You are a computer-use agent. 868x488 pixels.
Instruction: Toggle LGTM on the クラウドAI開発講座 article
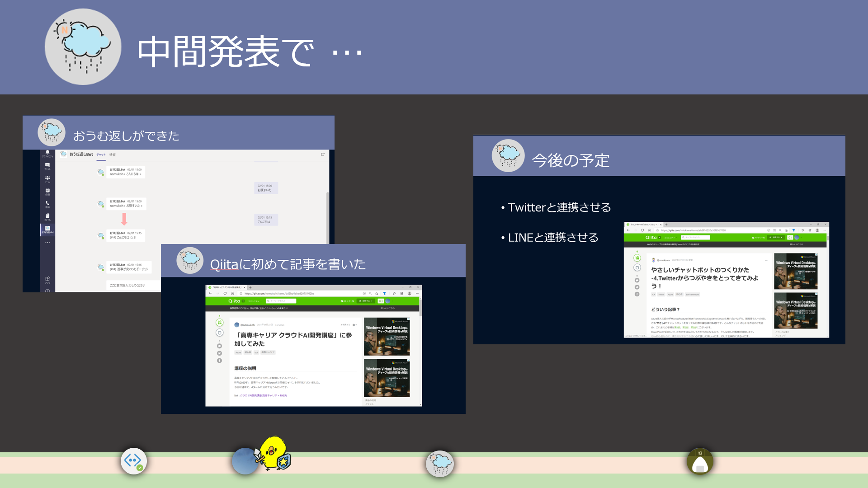220,323
